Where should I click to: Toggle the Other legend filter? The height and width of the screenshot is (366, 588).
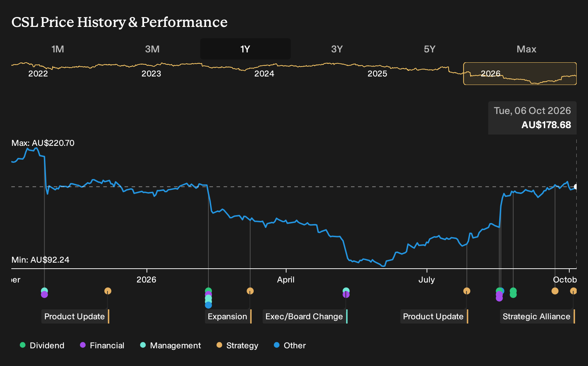coord(290,345)
